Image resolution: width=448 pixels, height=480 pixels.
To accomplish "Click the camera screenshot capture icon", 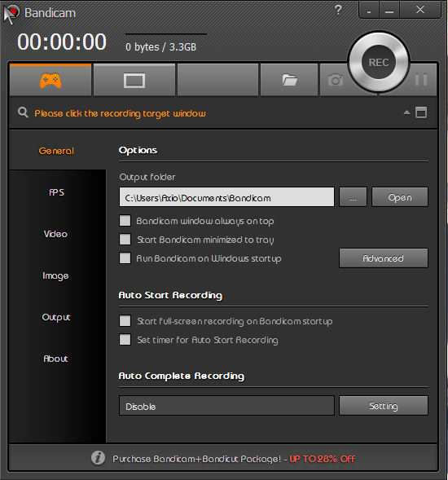I will coord(336,80).
